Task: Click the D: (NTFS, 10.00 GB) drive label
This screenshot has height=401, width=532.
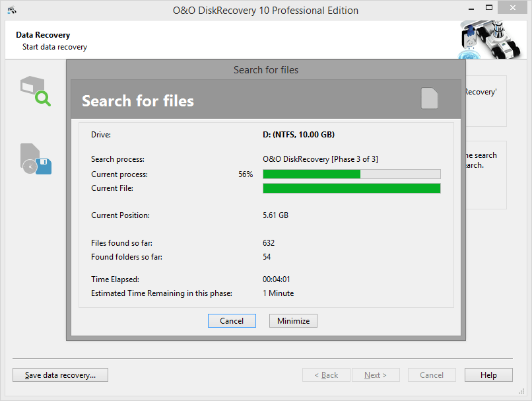Action: 298,135
